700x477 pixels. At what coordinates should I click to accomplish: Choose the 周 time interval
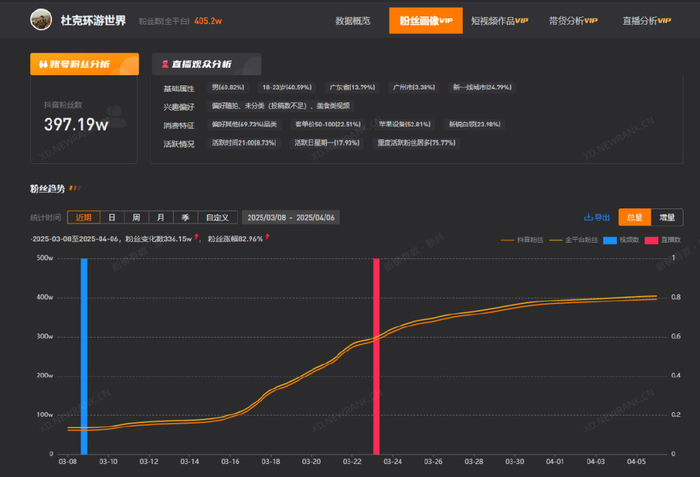(135, 217)
